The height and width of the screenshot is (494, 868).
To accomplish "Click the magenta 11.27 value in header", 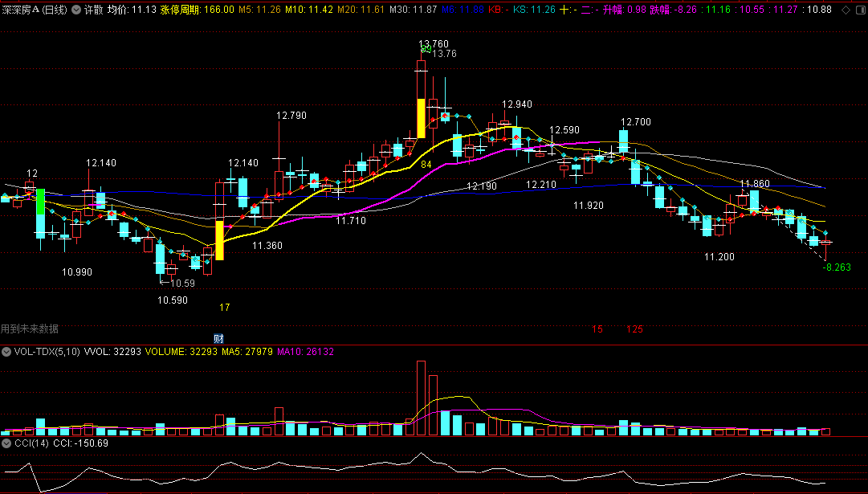I will (786, 10).
